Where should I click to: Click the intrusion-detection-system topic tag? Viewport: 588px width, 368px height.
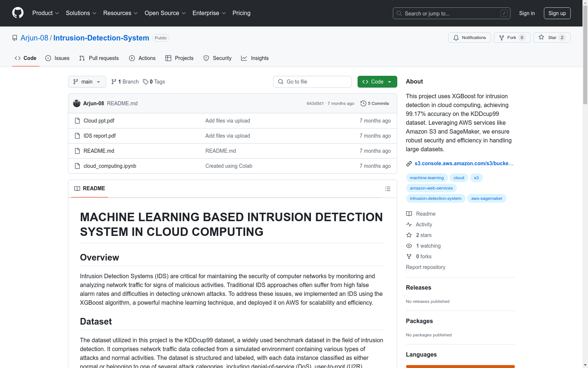[435, 198]
